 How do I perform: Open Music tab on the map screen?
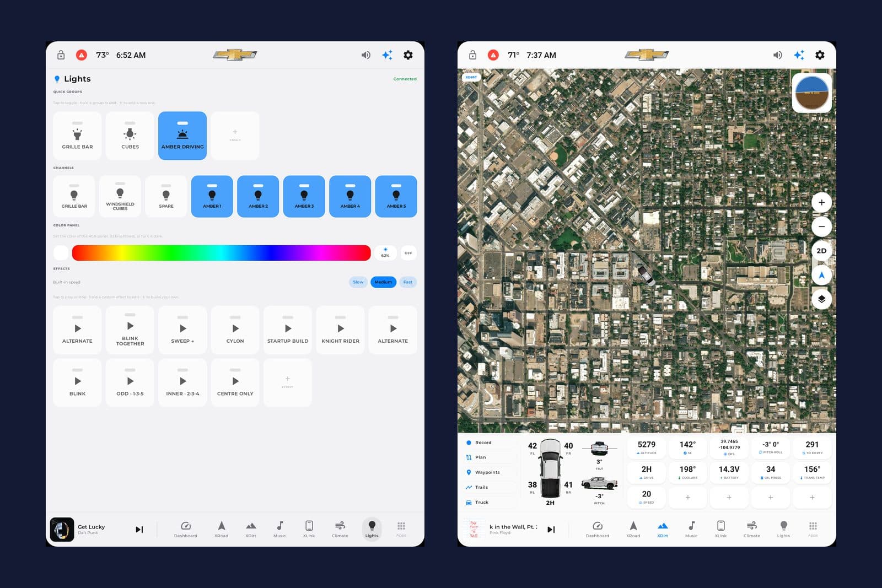(691, 530)
